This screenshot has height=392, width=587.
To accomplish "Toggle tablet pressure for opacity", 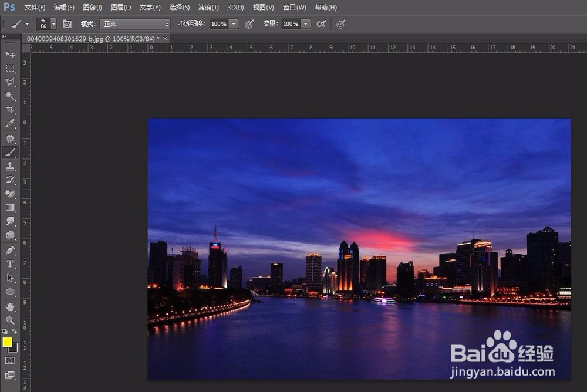I will point(249,24).
